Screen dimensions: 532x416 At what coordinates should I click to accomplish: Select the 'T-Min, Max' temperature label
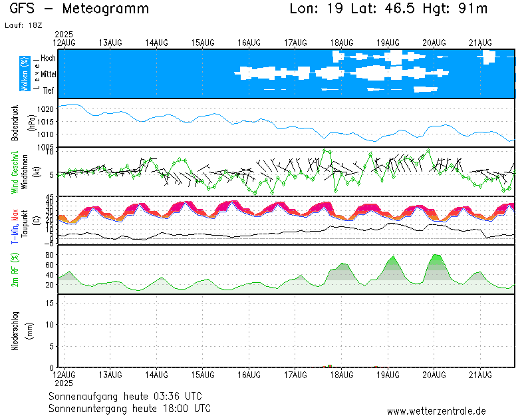tap(15, 226)
